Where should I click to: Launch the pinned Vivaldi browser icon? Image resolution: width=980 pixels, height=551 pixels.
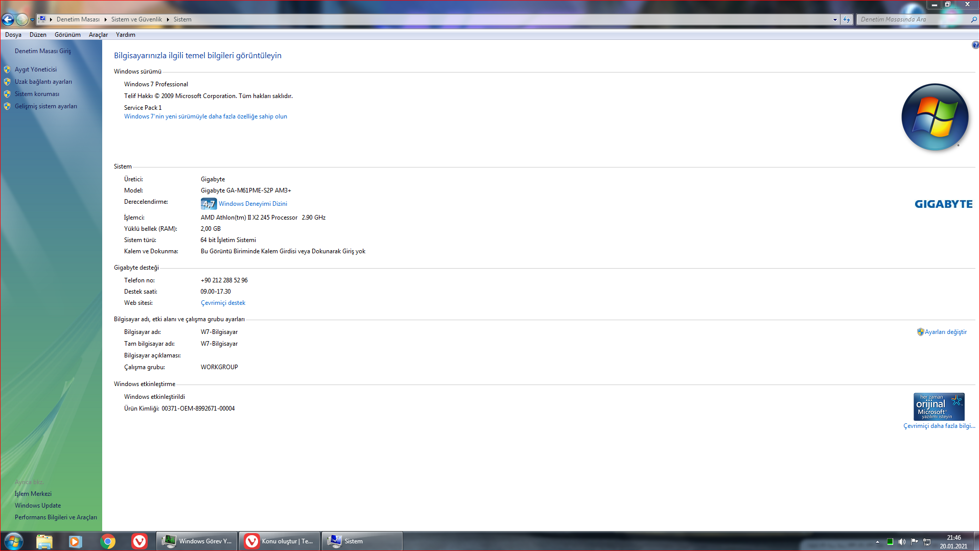(x=139, y=541)
